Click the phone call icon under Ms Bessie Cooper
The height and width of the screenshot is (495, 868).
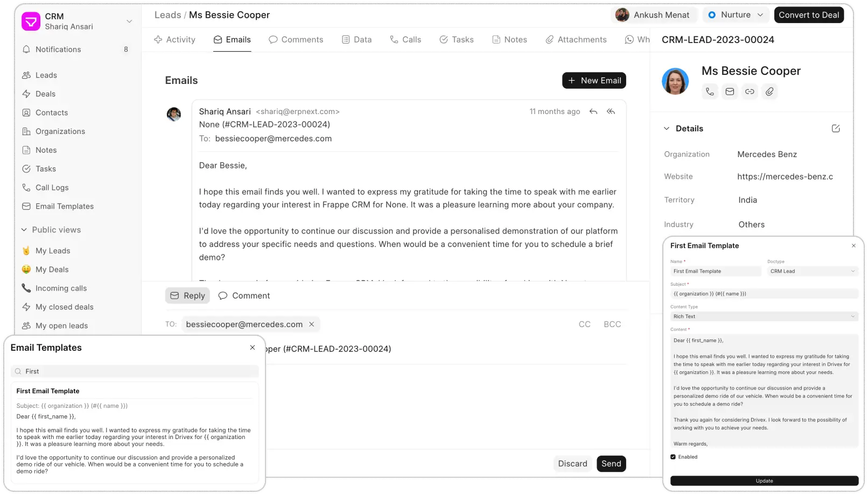710,92
